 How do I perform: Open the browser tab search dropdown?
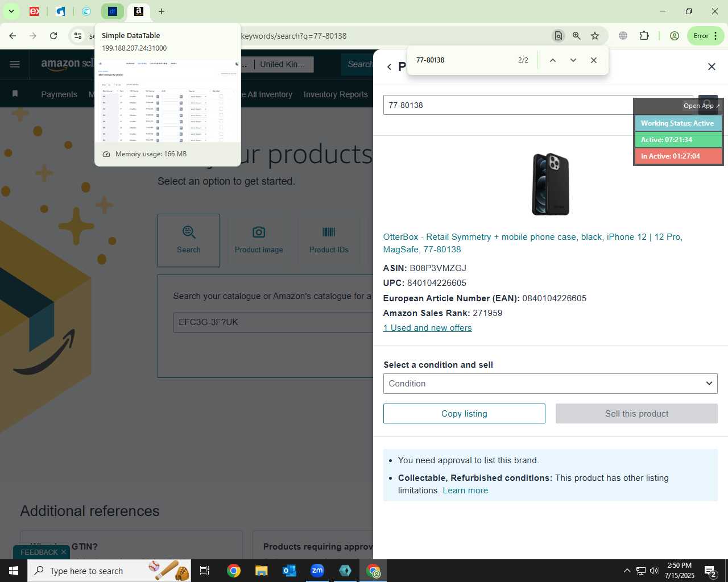coord(11,11)
